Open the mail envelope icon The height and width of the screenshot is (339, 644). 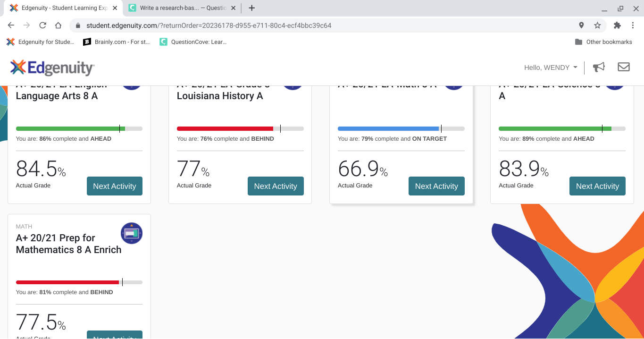coord(624,67)
